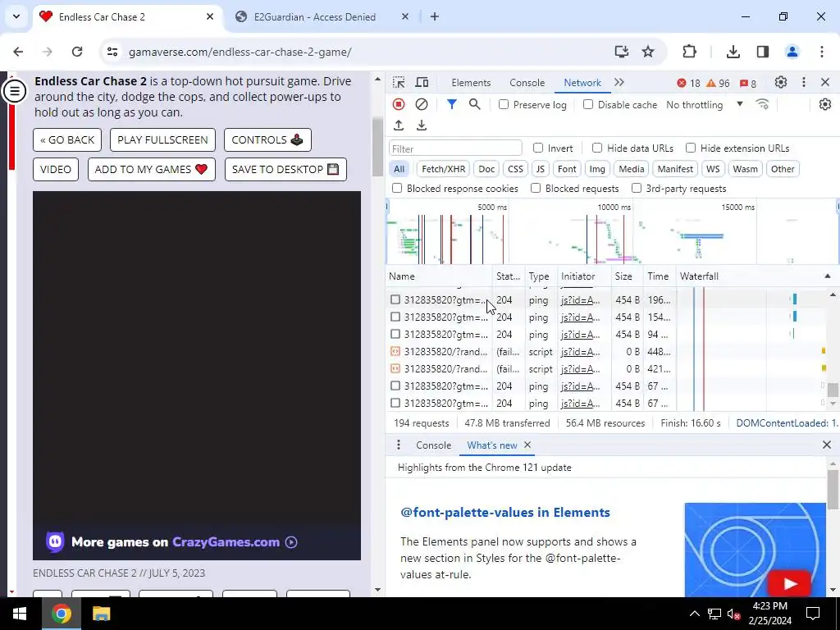This screenshot has height=630, width=840.
Task: Switch to the Elements tab
Action: 471,83
